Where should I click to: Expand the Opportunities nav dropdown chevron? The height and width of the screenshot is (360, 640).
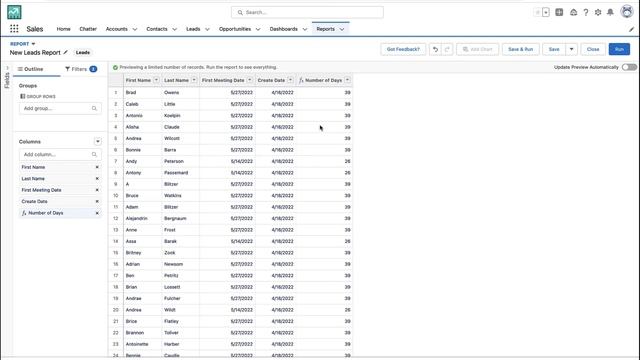[258, 29]
